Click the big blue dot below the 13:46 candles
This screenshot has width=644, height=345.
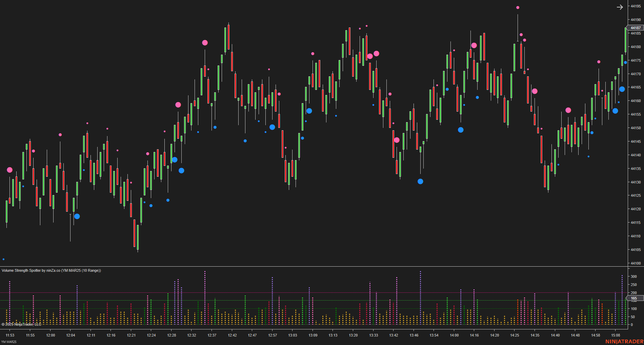(x=420, y=181)
